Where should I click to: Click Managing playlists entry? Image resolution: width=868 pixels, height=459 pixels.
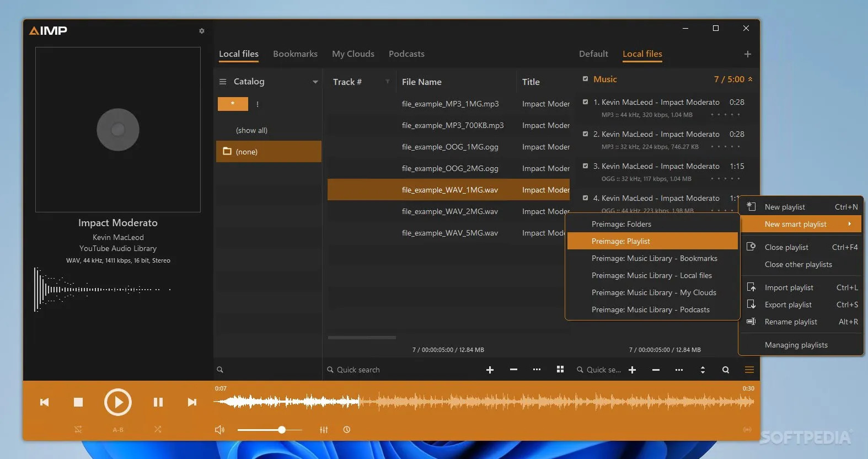[x=796, y=345]
